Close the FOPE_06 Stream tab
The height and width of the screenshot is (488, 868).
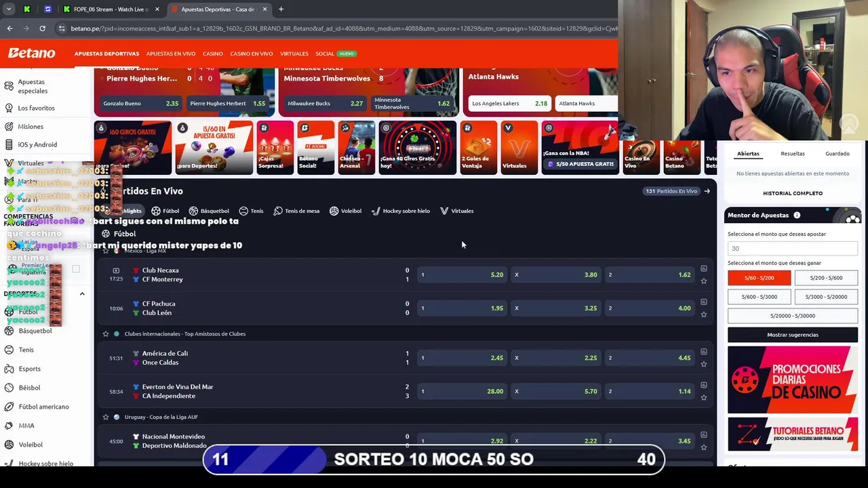click(x=157, y=9)
